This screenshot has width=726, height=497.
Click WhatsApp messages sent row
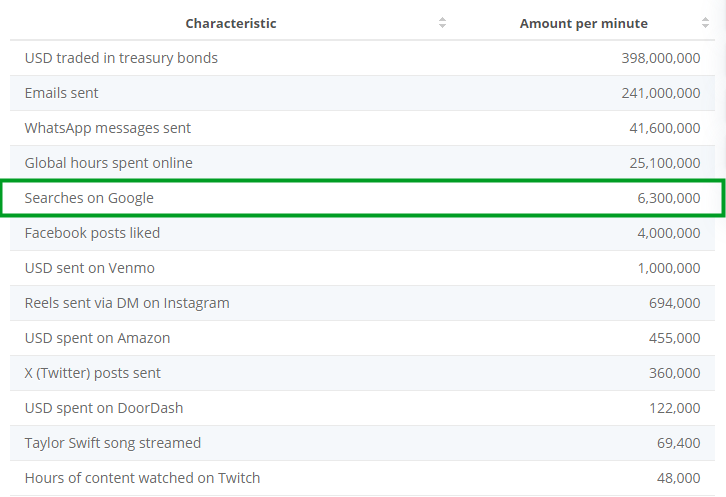pyautogui.click(x=363, y=128)
